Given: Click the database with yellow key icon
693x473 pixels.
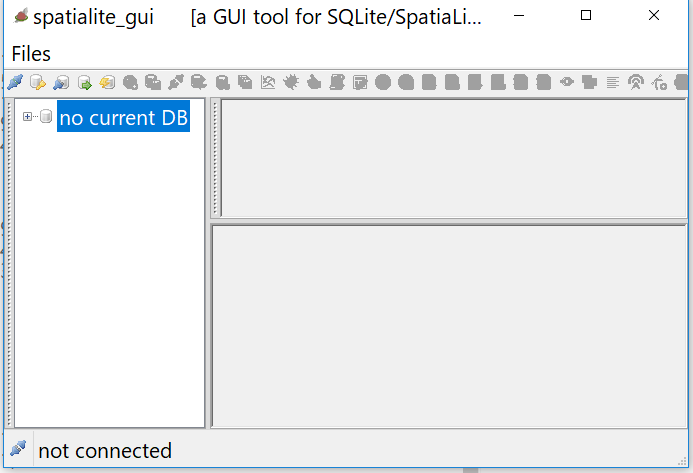Looking at the screenshot, I should pyautogui.click(x=38, y=82).
